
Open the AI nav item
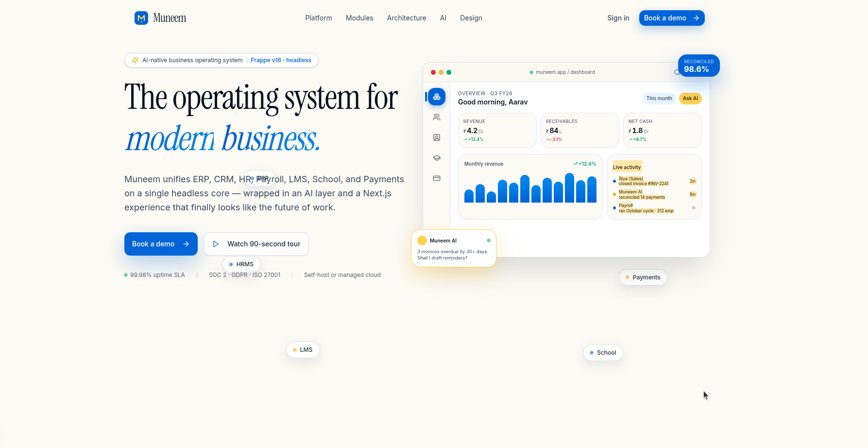click(443, 18)
